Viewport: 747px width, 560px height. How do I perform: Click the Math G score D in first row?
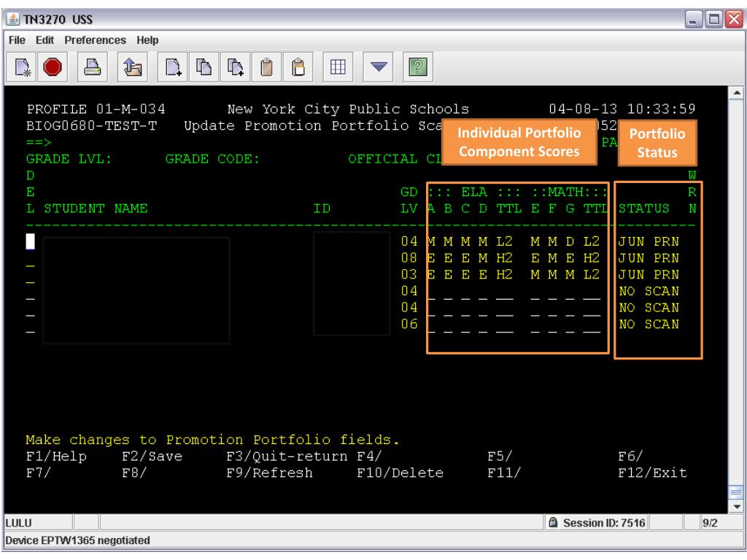point(570,242)
